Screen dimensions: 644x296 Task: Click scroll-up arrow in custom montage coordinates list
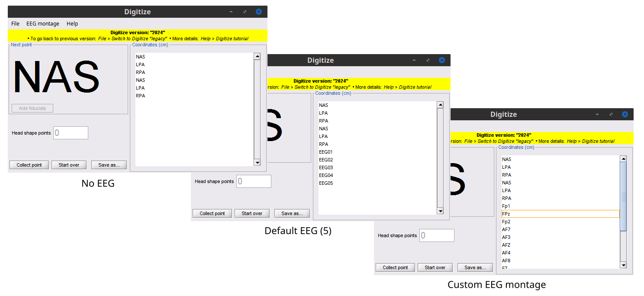(x=623, y=159)
